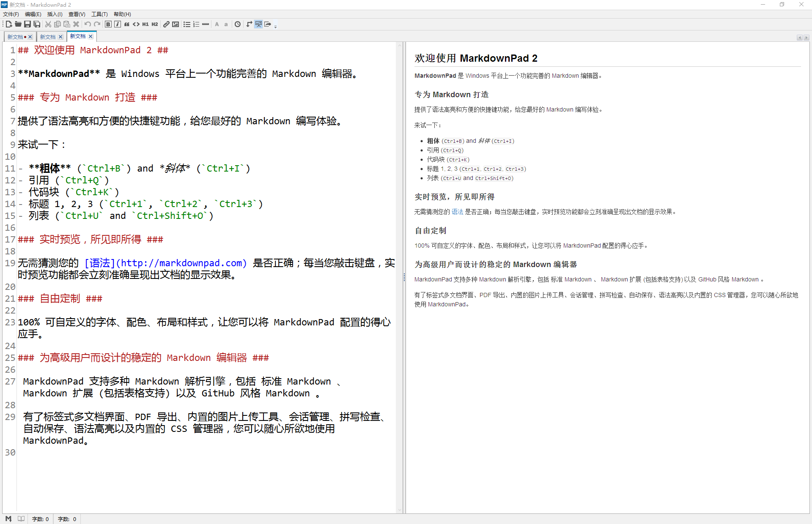Apply italic formatting with I icon
The height and width of the screenshot is (524, 812).
[x=118, y=24]
